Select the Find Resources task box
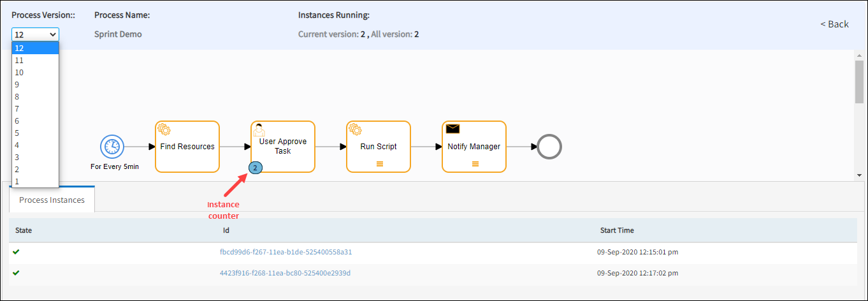This screenshot has height=301, width=868. (x=187, y=147)
